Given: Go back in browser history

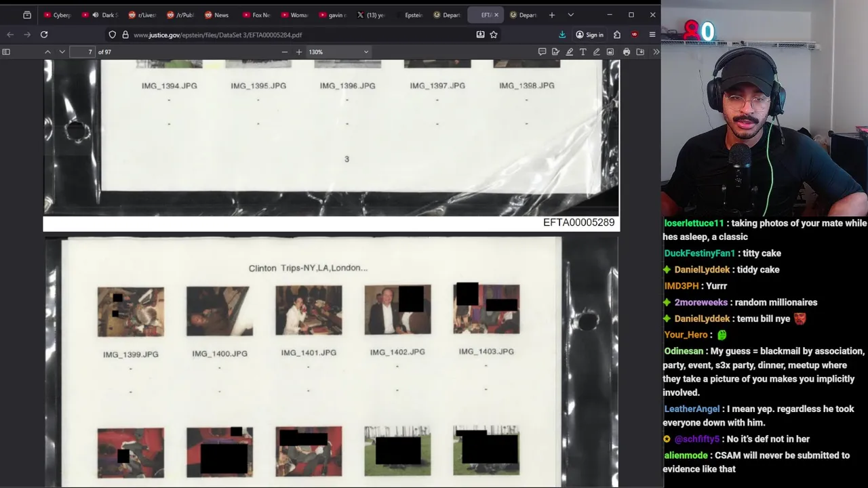Looking at the screenshot, I should coord(10,35).
